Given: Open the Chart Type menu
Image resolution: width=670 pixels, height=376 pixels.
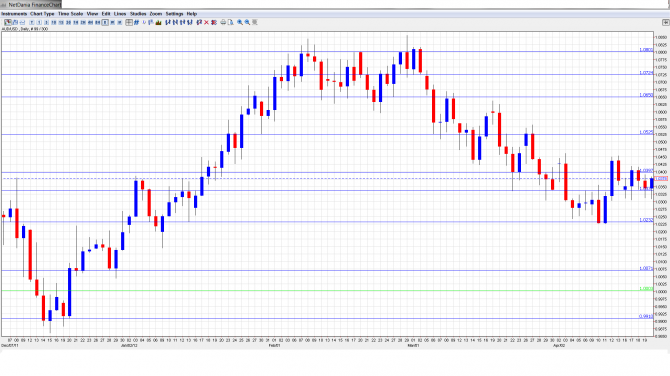Looking at the screenshot, I should click(42, 14).
